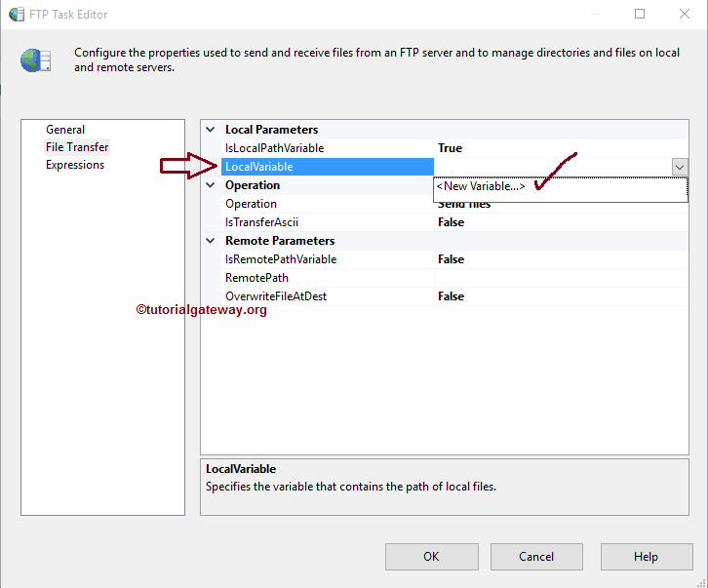Click the IsTransferAscii False value
The width and height of the screenshot is (708, 588).
coord(451,222)
